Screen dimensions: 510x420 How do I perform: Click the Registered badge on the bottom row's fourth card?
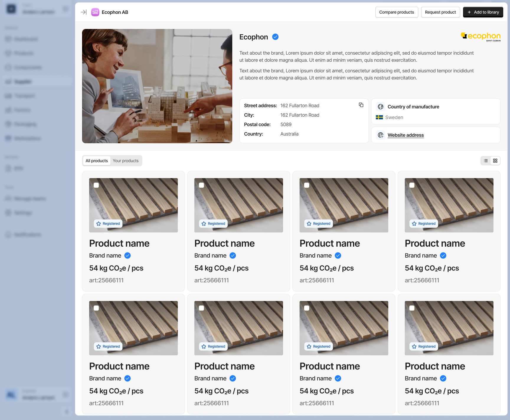coord(424,346)
